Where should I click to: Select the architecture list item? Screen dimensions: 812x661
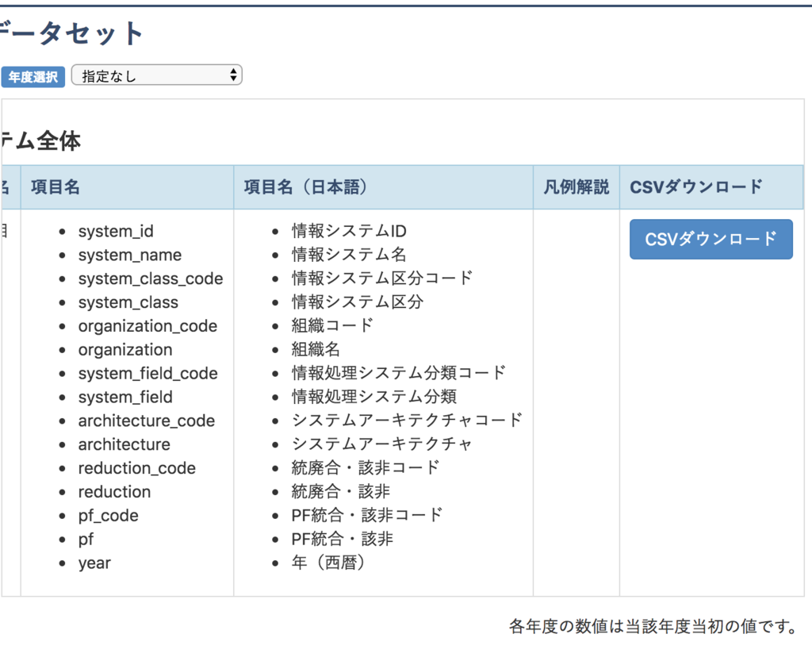click(124, 444)
